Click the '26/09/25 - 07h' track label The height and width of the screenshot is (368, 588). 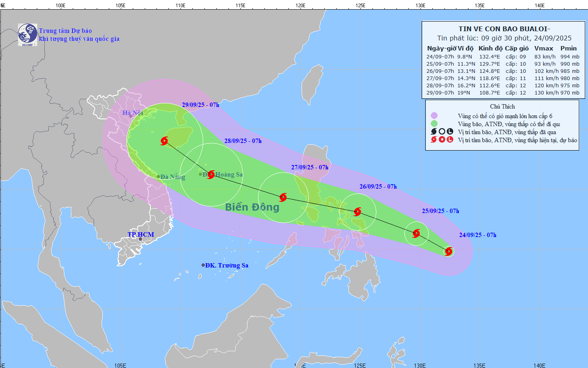tap(378, 187)
